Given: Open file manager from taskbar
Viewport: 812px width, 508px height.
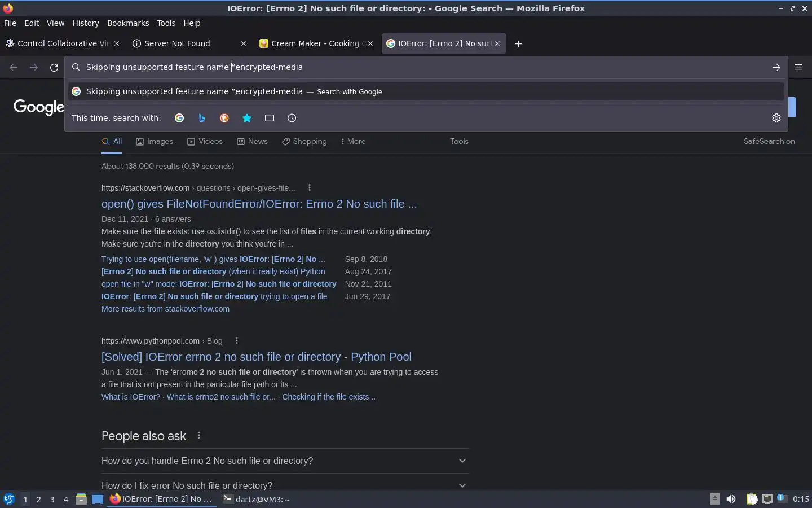Looking at the screenshot, I should (x=81, y=499).
